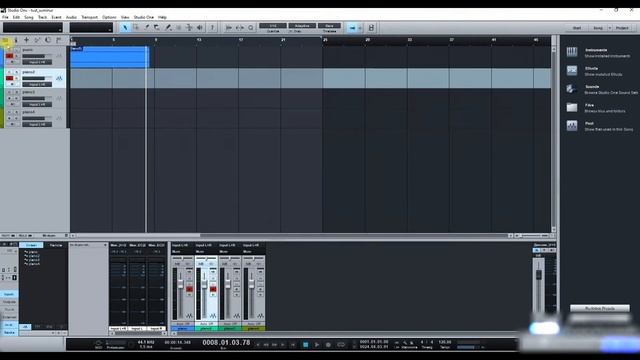Click the Outputs mixer panel button

point(9,302)
